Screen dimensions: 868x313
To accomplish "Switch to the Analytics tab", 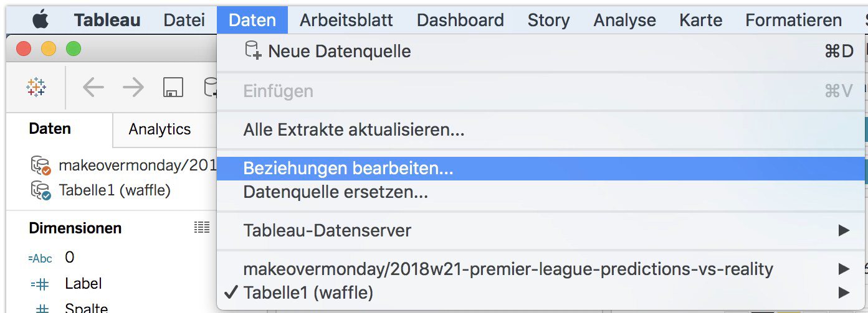I will coord(160,129).
